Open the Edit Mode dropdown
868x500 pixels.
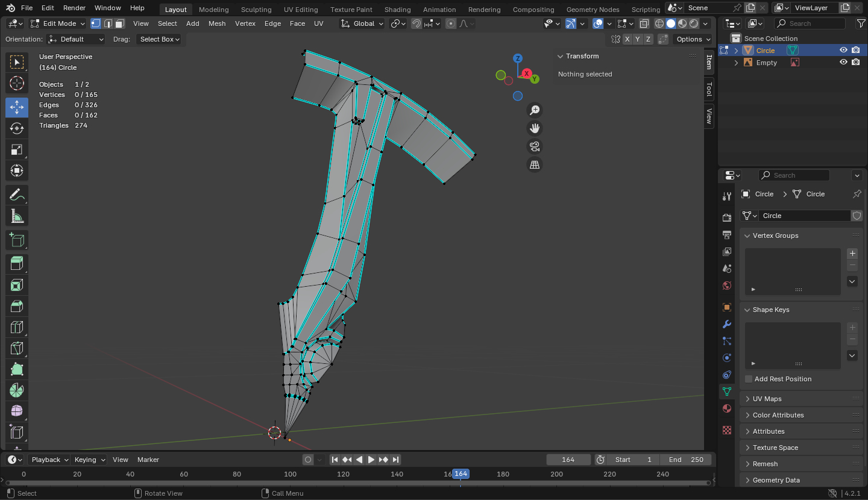[x=58, y=23]
